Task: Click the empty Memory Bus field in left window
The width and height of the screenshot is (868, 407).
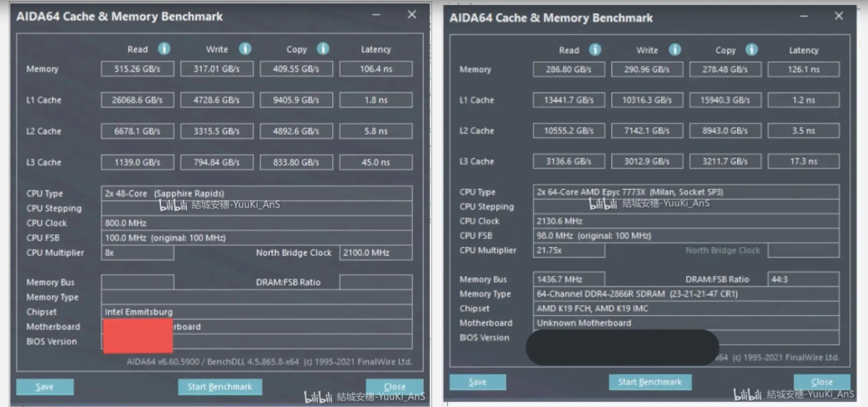Action: 138,282
